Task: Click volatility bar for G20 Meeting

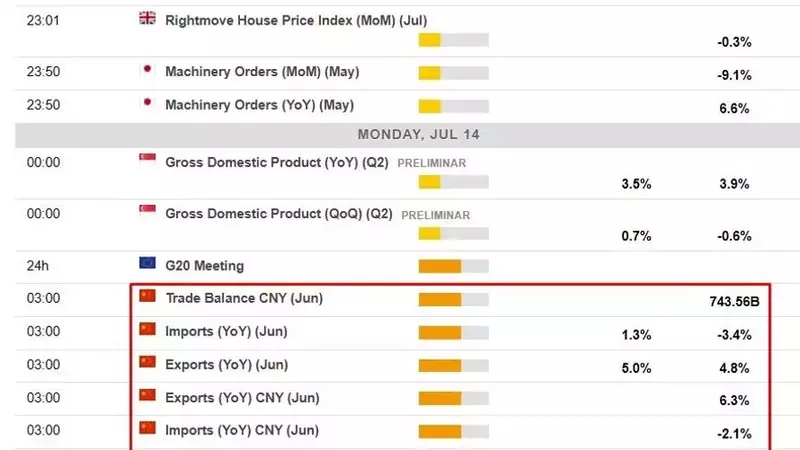Action: (454, 266)
